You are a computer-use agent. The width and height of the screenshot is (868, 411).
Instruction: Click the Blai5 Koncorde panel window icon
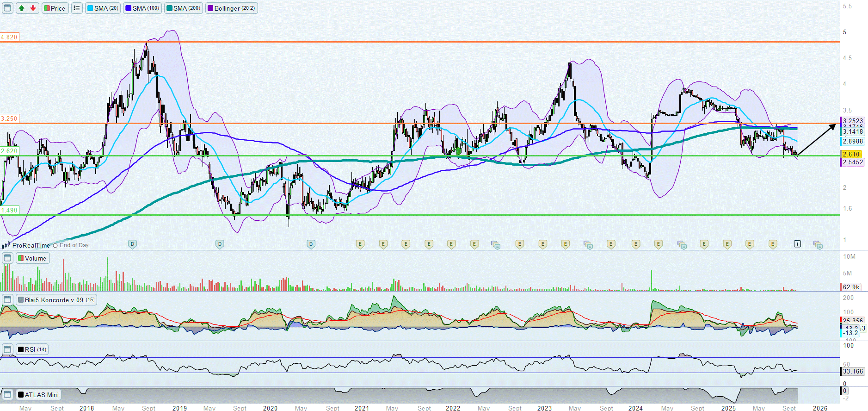click(7, 300)
